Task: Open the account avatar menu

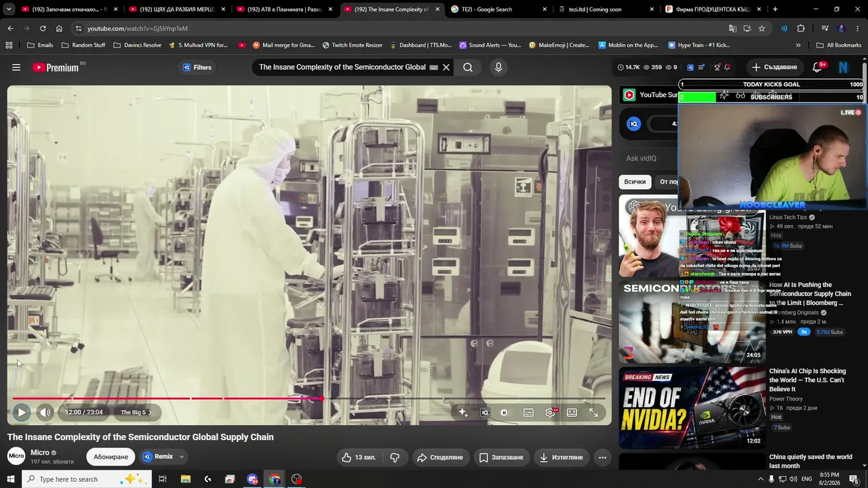Action: coord(843,67)
